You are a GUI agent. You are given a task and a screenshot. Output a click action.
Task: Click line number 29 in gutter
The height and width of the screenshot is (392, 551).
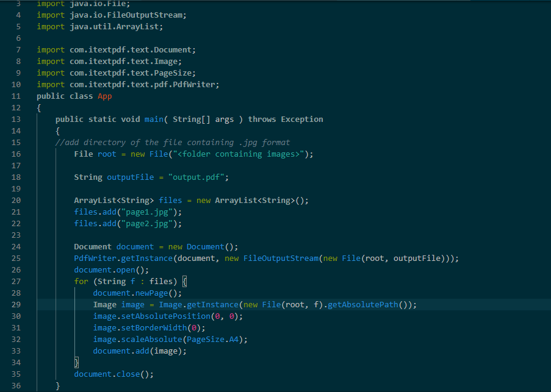click(16, 305)
